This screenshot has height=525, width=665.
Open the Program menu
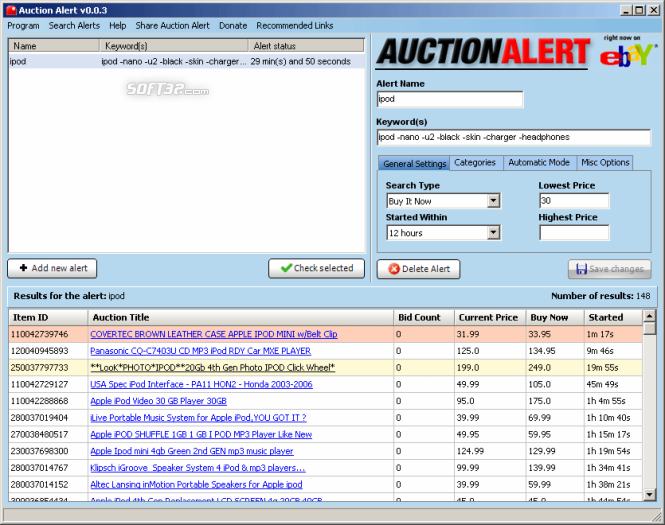23,25
